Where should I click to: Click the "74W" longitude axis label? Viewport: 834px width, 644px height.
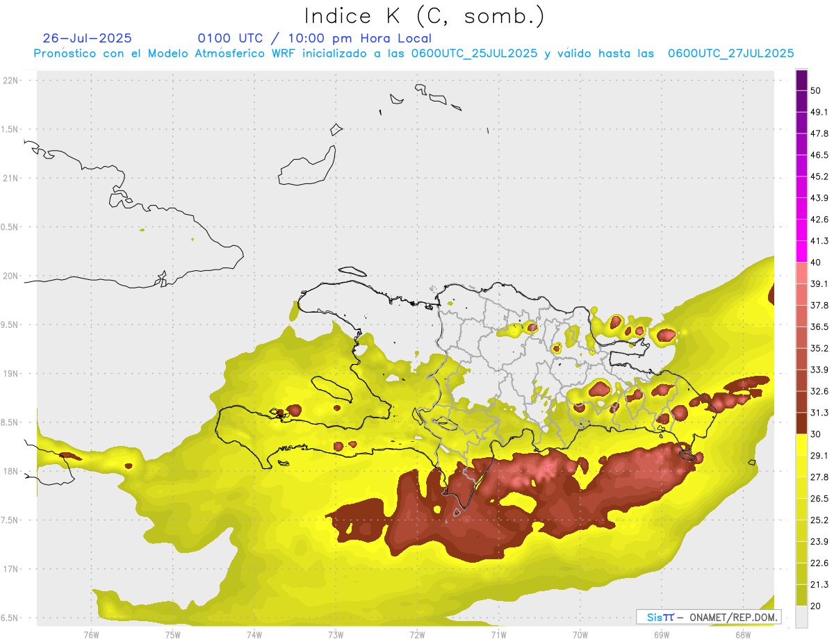[254, 635]
